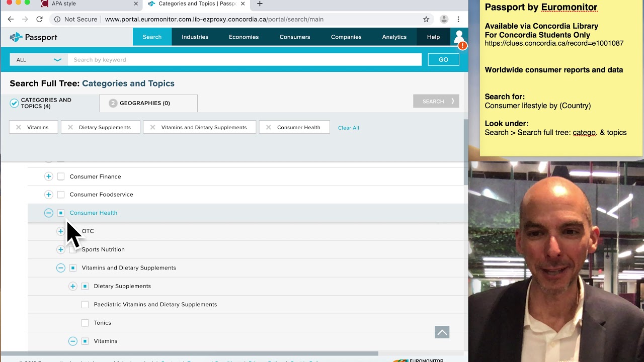Open Chrome three-dot menu
644x362 pixels.
click(x=458, y=19)
